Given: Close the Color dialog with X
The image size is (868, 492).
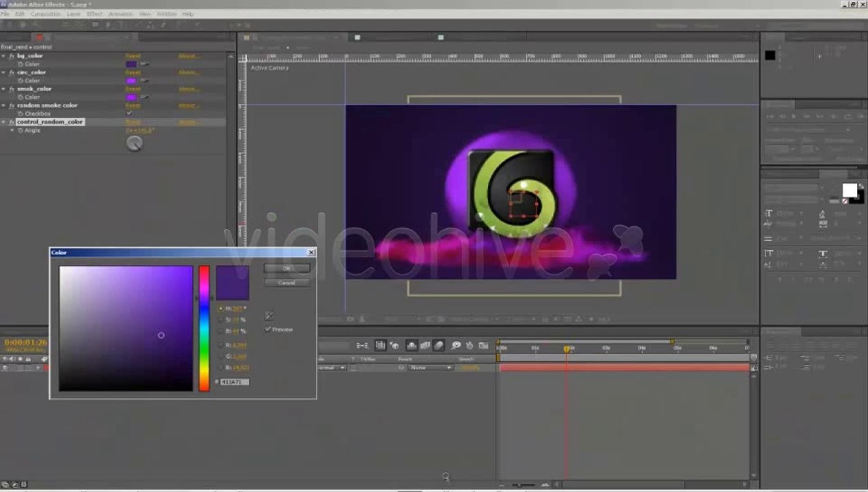Looking at the screenshot, I should pyautogui.click(x=311, y=253).
